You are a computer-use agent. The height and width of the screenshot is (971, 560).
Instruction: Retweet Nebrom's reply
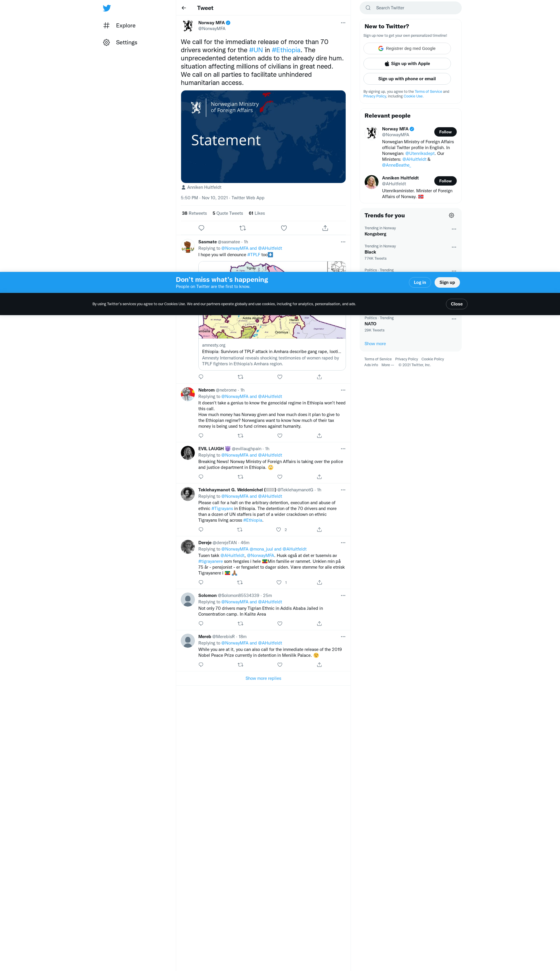click(x=240, y=436)
